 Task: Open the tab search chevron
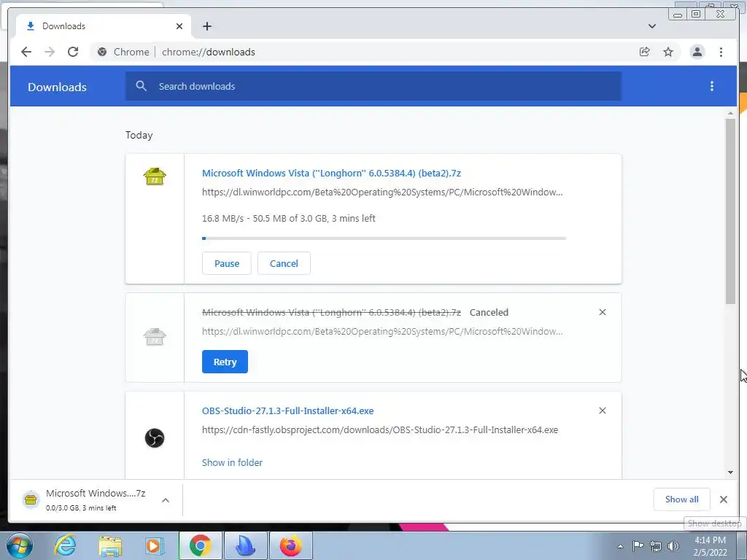click(651, 26)
